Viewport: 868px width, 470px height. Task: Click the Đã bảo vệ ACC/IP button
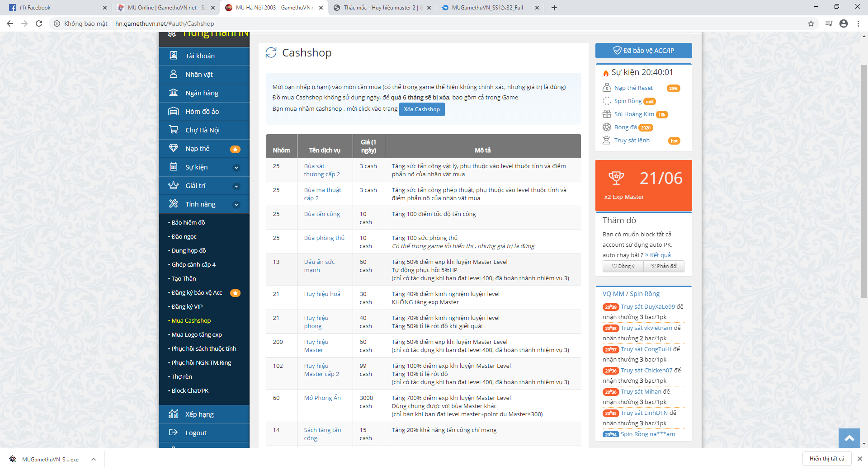pyautogui.click(x=643, y=51)
